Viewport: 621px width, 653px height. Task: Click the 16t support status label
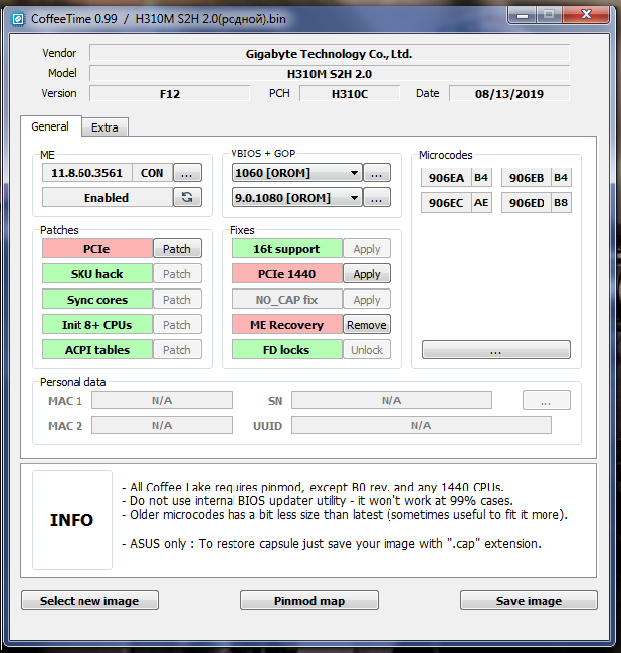(x=287, y=249)
